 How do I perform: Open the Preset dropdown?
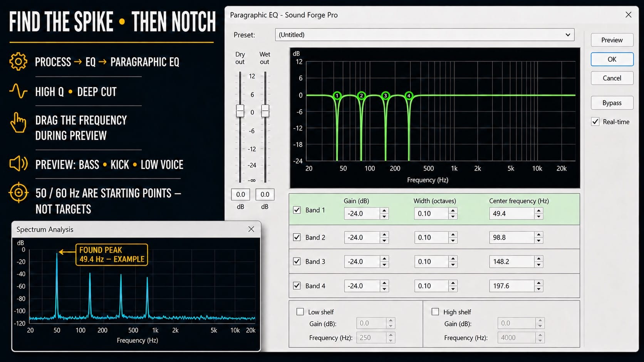(424, 35)
